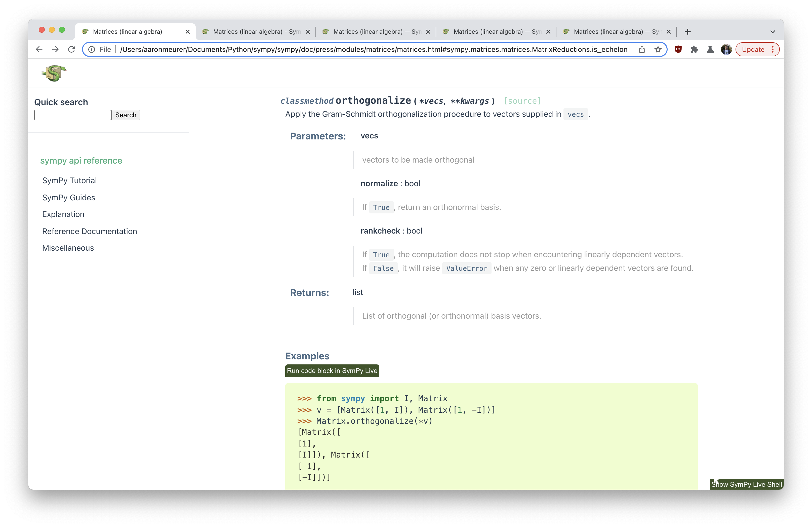Open the [source] link for orthogonalize
This screenshot has width=812, height=527.
tap(522, 101)
